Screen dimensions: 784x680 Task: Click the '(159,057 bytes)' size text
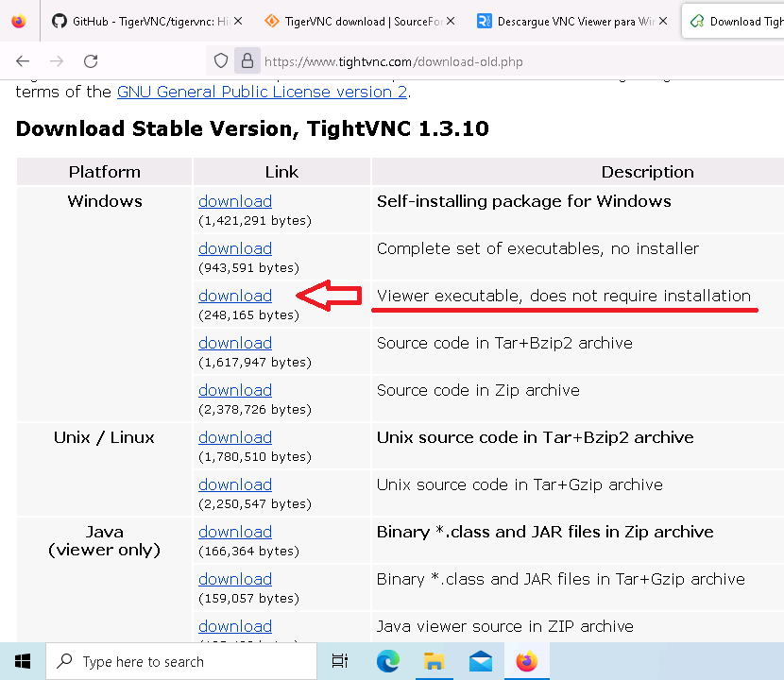tap(249, 599)
